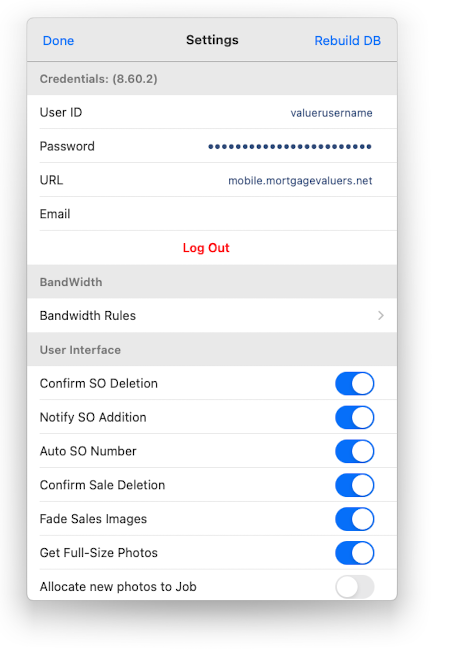Turn off Get Full-Size Photos
The image size is (455, 650).
point(354,553)
